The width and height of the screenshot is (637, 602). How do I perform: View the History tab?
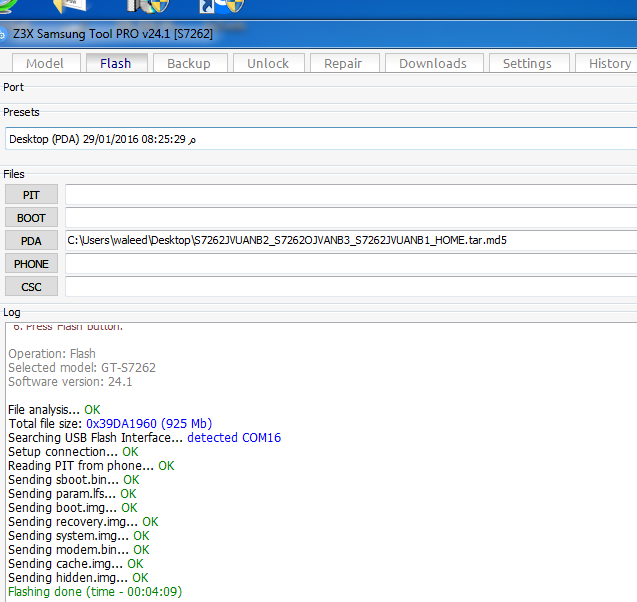pyautogui.click(x=607, y=63)
